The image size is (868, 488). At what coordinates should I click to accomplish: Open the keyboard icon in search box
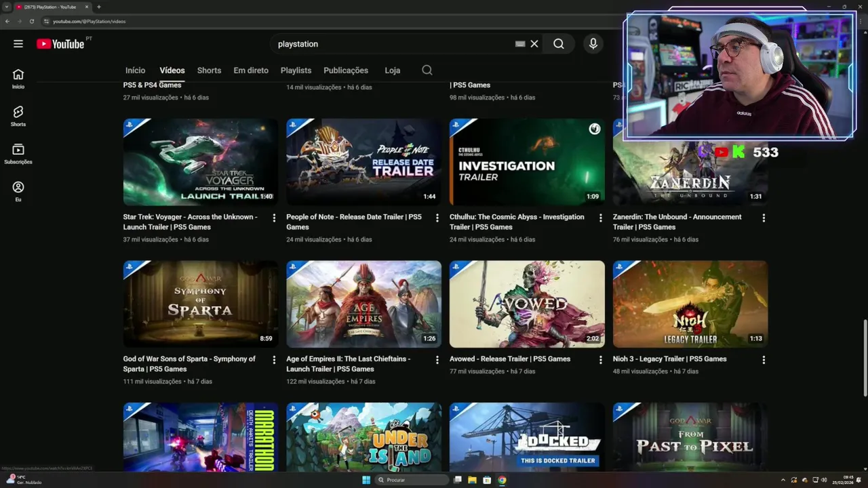520,44
